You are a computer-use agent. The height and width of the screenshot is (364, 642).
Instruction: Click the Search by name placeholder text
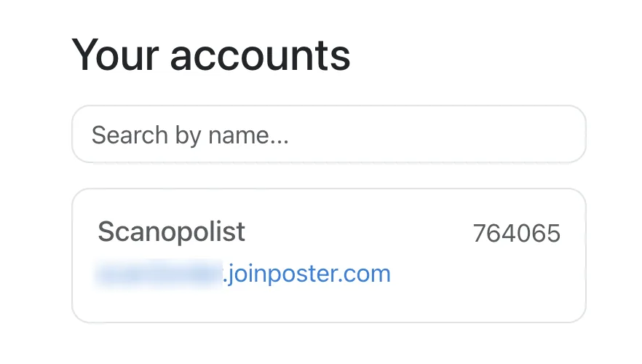coord(190,135)
